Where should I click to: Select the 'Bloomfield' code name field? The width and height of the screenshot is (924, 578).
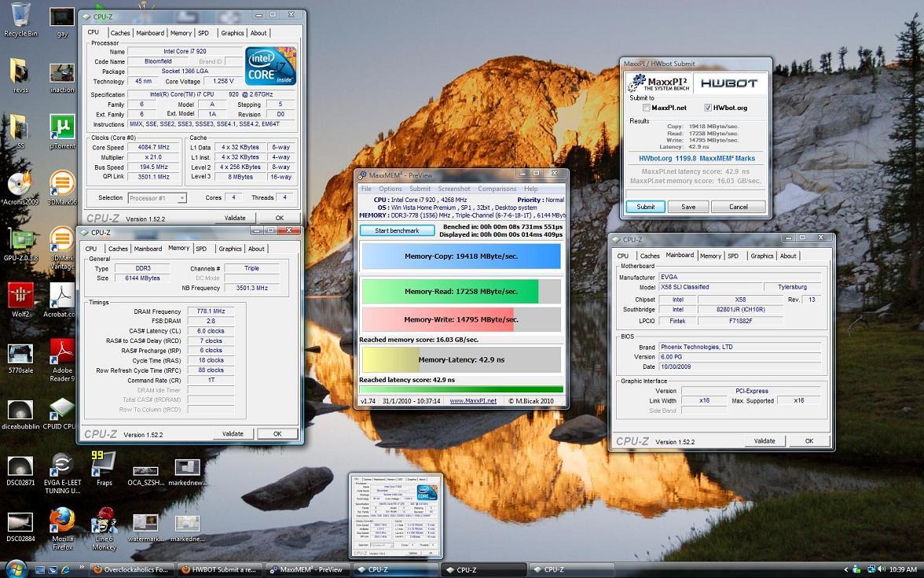[158, 61]
